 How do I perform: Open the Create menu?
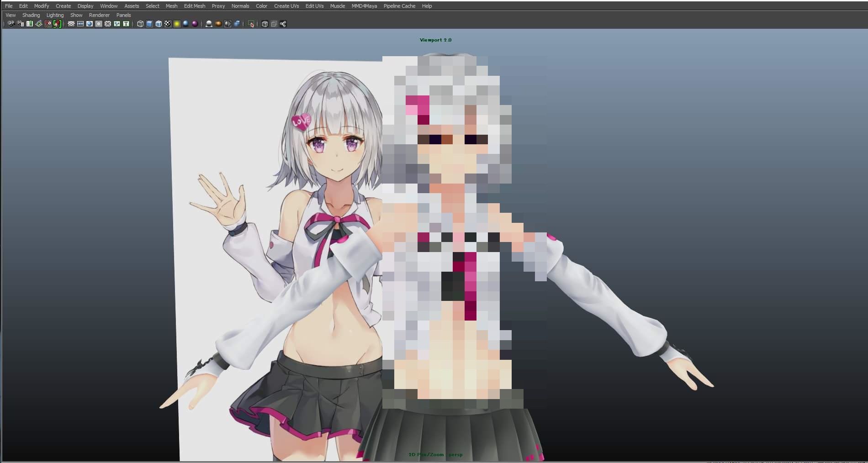click(63, 6)
